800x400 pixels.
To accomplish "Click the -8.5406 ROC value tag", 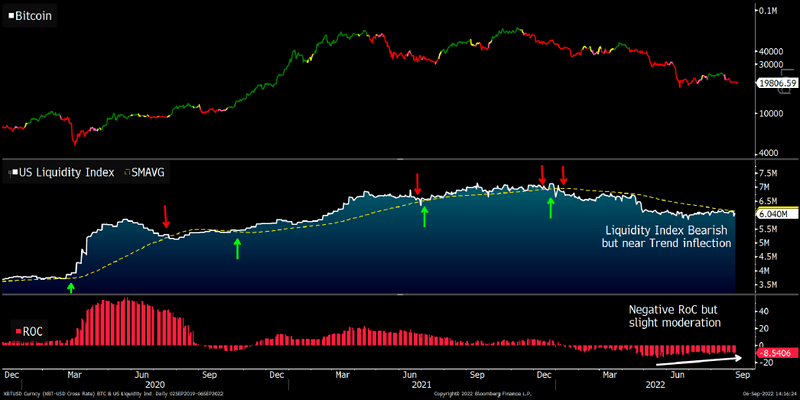I will (778, 353).
